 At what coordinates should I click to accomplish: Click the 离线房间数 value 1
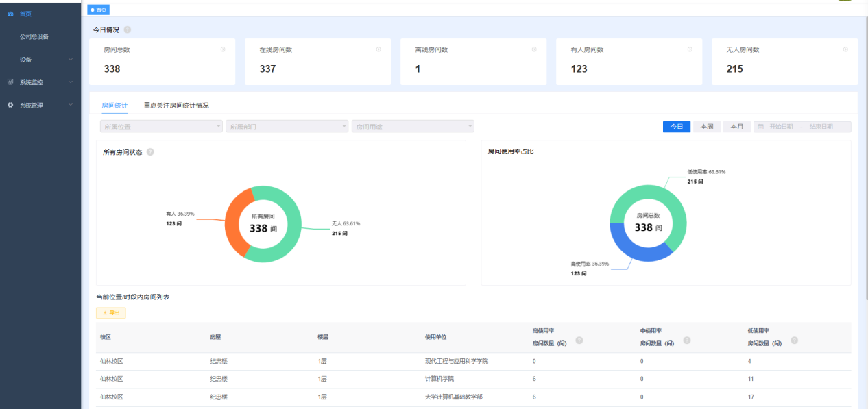418,69
